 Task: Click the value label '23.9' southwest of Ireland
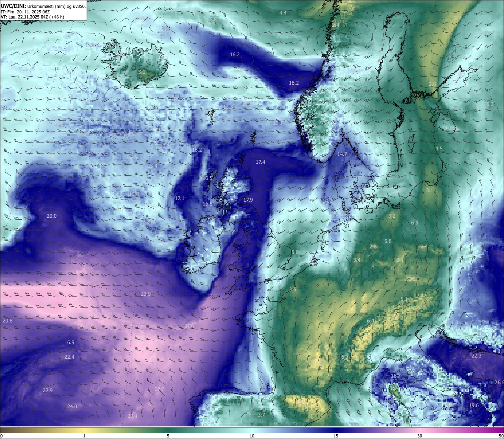(x=146, y=294)
